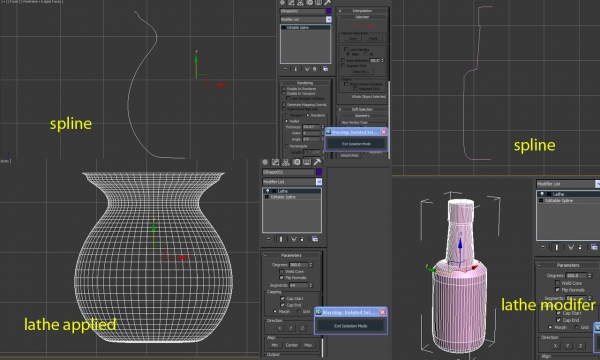
Task: Select the Segment sub-object icon in the Selection rollout
Action: coord(362,26)
